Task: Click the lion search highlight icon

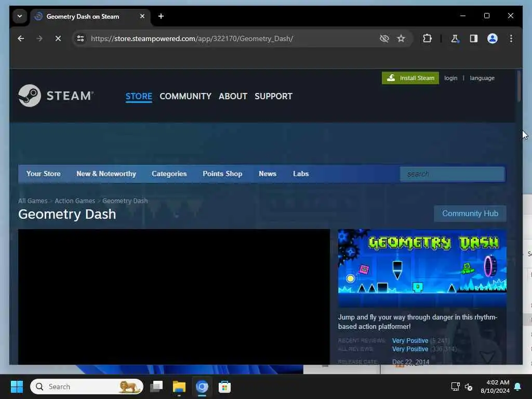Action: pos(130,387)
